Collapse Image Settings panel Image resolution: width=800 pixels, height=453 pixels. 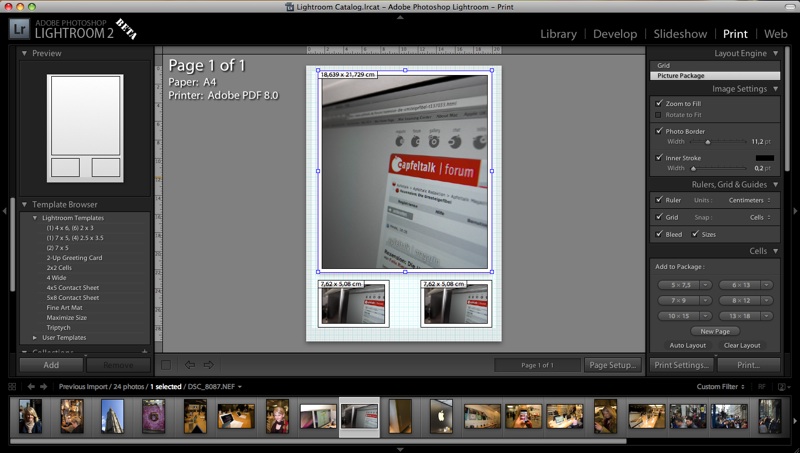point(776,89)
